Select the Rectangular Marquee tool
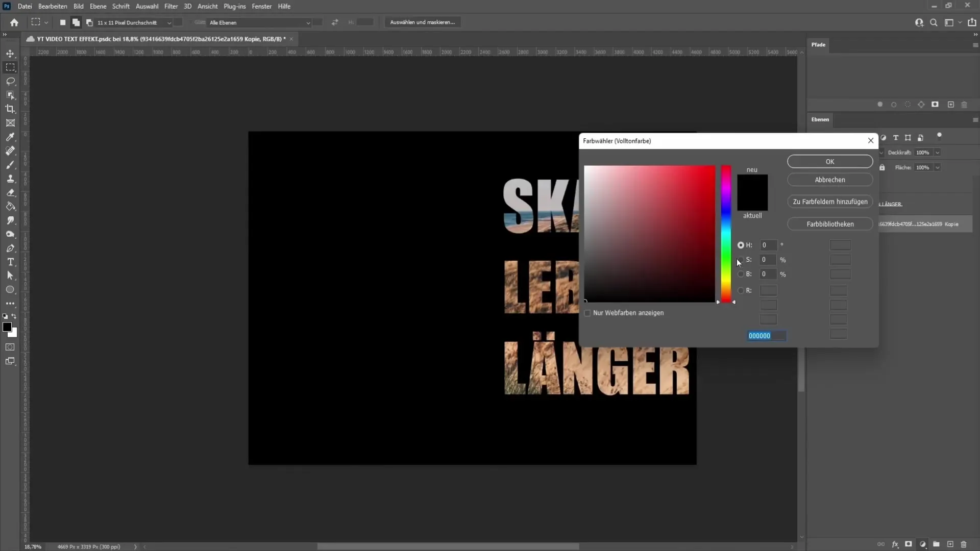This screenshot has width=980, height=551. point(10,67)
